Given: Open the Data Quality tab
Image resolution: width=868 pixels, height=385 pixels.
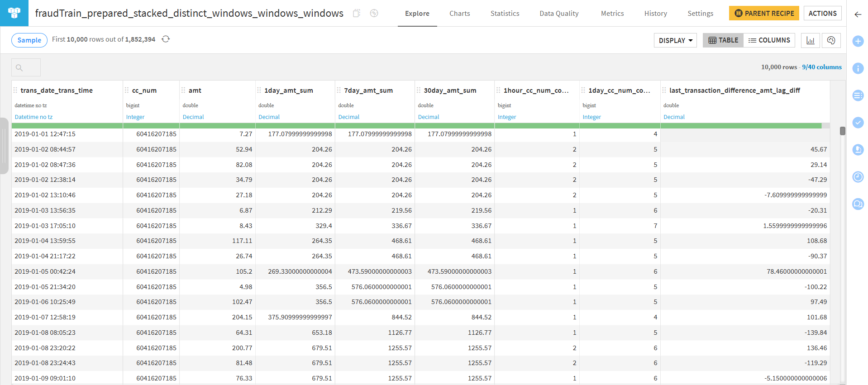Looking at the screenshot, I should coord(559,14).
